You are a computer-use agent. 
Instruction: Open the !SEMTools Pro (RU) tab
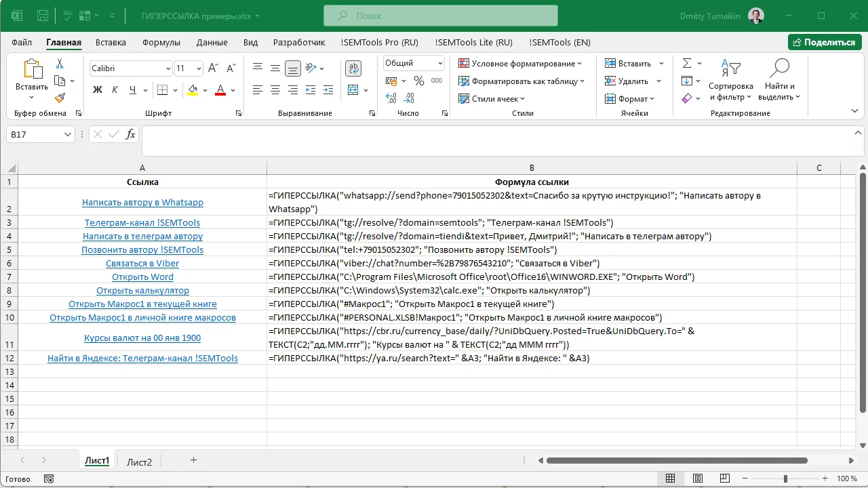tap(380, 42)
